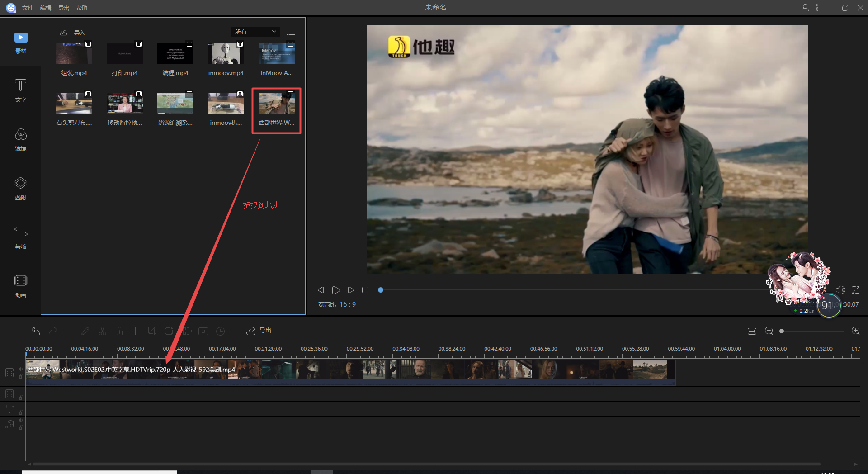Mute the main video track
The height and width of the screenshot is (474, 868).
coord(20,369)
